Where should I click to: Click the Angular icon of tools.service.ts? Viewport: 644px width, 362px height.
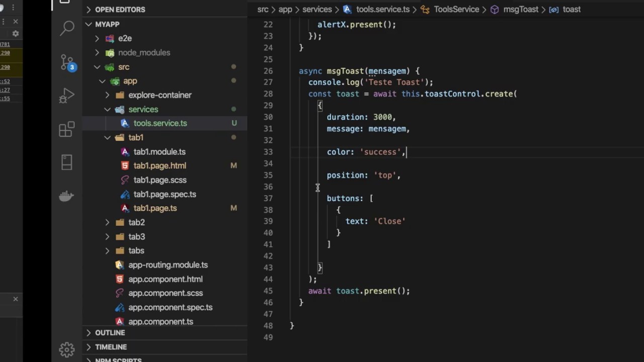(x=125, y=123)
